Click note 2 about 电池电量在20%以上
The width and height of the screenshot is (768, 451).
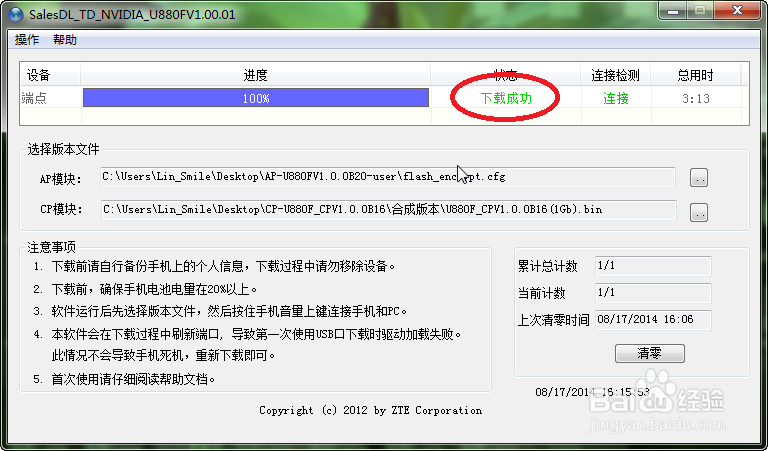[145, 289]
